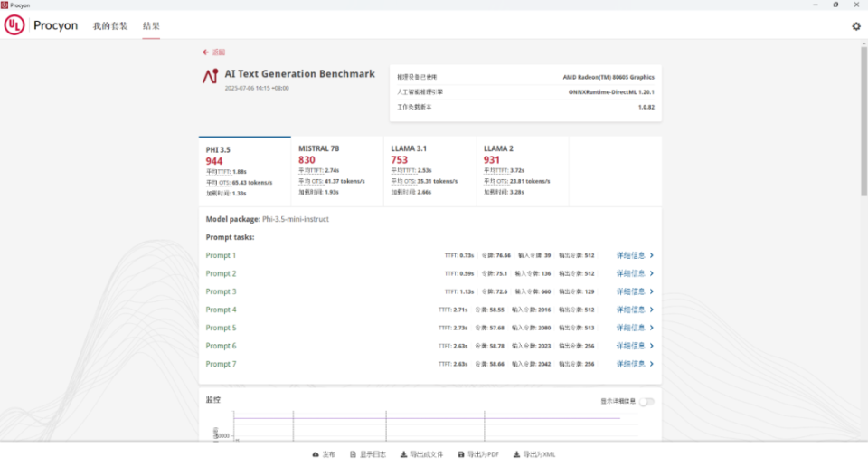Viewport: 868px width, 467px height.
Task: Click the Model package Phi-3.5-mini-instruct text
Action: click(268, 219)
